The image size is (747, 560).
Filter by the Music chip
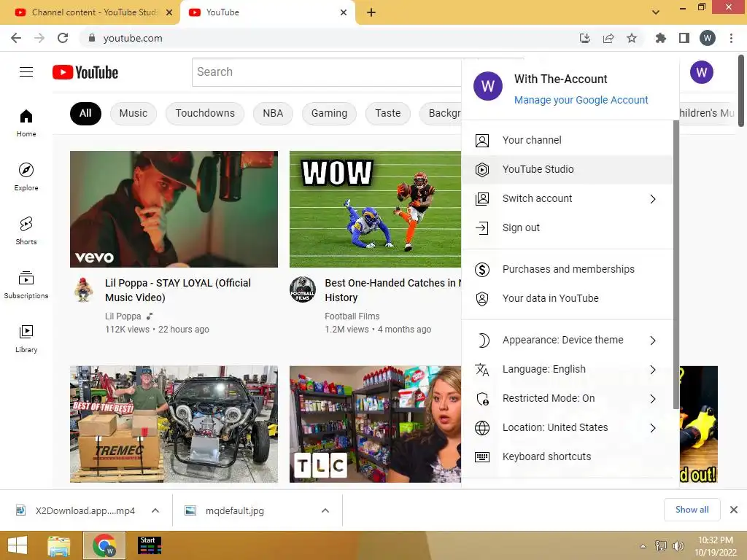[x=133, y=113]
